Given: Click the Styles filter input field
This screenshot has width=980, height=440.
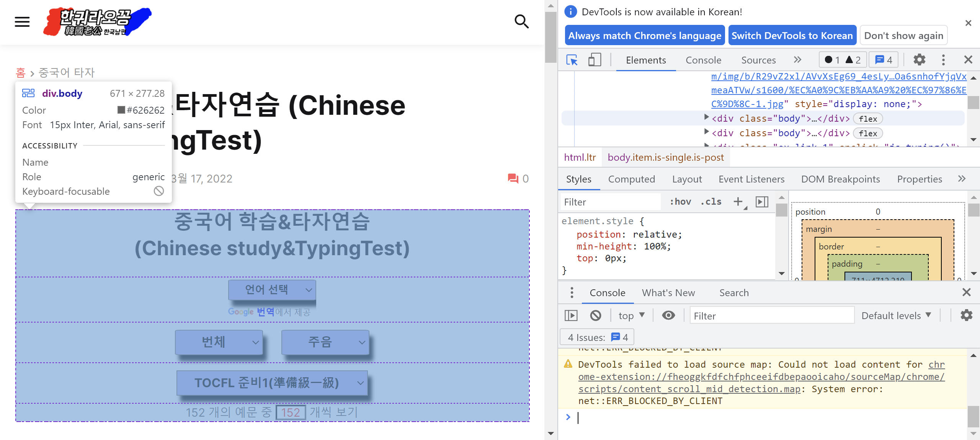Looking at the screenshot, I should tap(611, 202).
